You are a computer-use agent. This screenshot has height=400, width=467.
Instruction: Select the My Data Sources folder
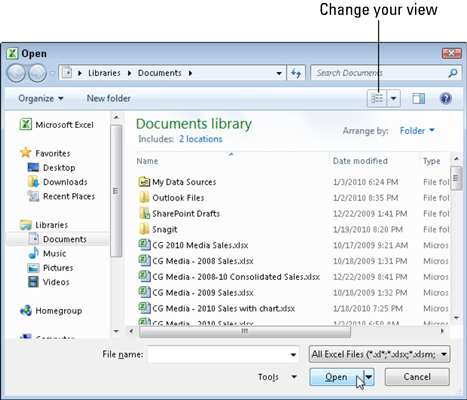point(177,182)
